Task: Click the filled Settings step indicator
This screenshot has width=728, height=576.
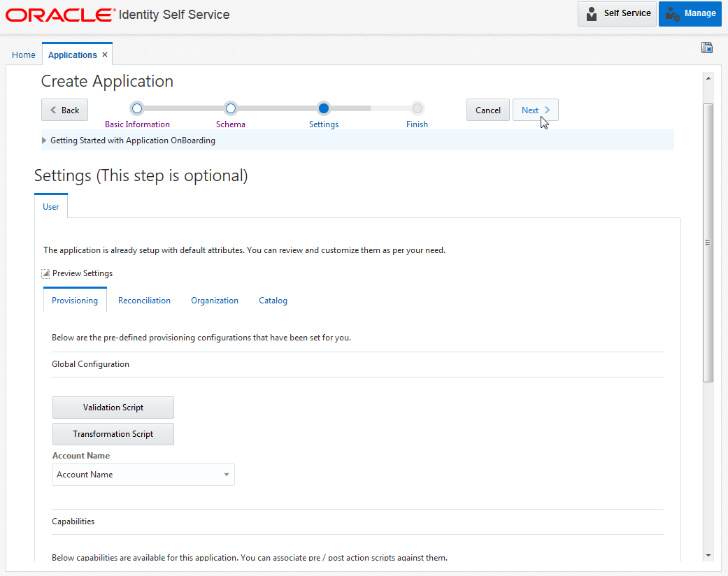Action: 323,108
